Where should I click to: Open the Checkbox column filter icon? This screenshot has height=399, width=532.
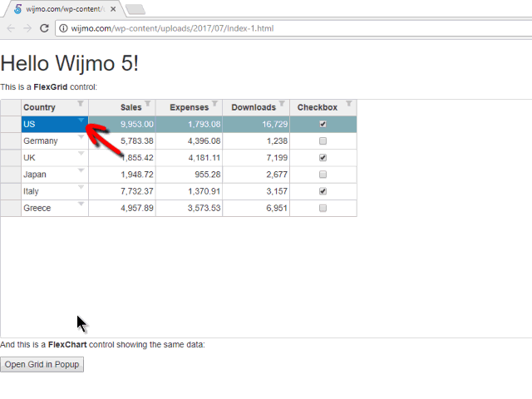point(349,104)
